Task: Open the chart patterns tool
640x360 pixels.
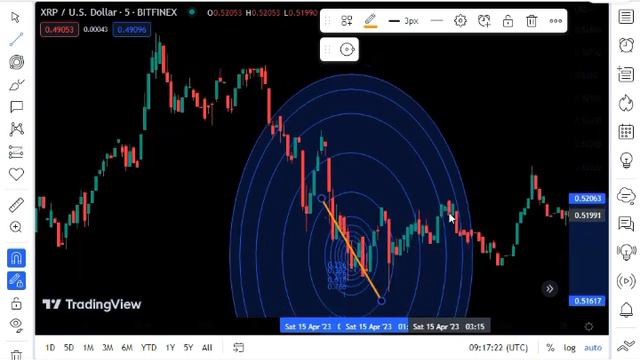Action: [16, 129]
